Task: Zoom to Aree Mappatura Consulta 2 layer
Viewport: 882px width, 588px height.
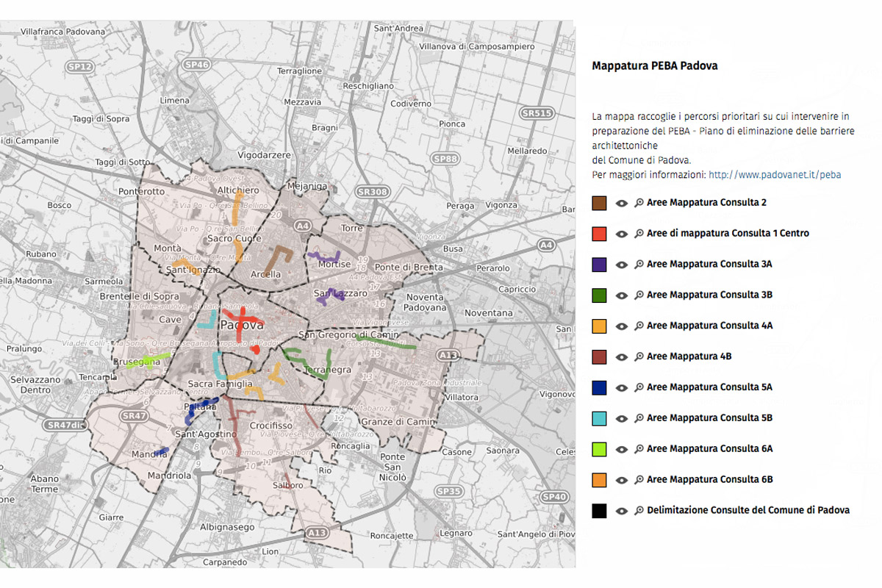Action: [639, 203]
